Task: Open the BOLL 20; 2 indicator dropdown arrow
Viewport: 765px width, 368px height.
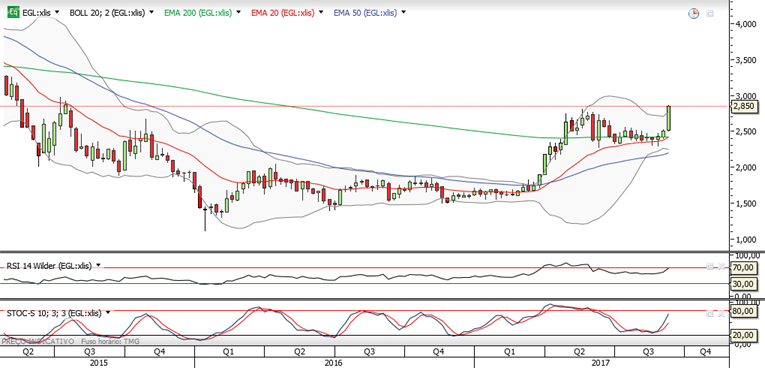Action: [x=151, y=12]
